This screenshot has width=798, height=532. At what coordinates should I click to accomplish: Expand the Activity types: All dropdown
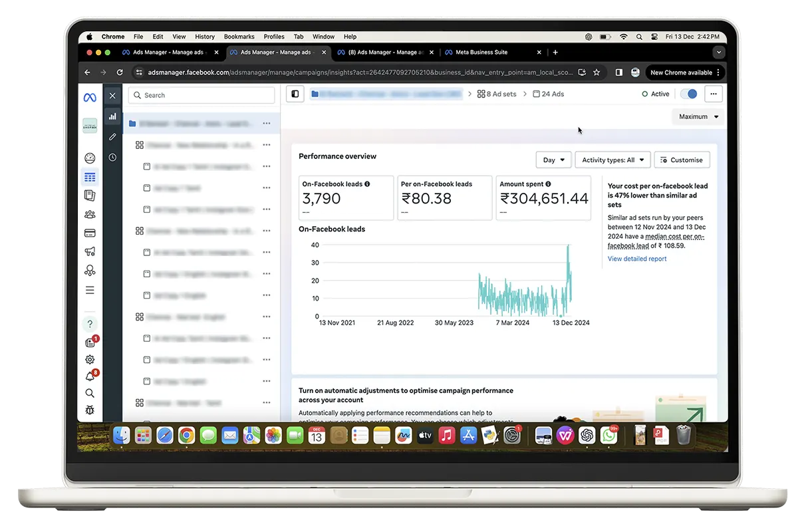612,160
